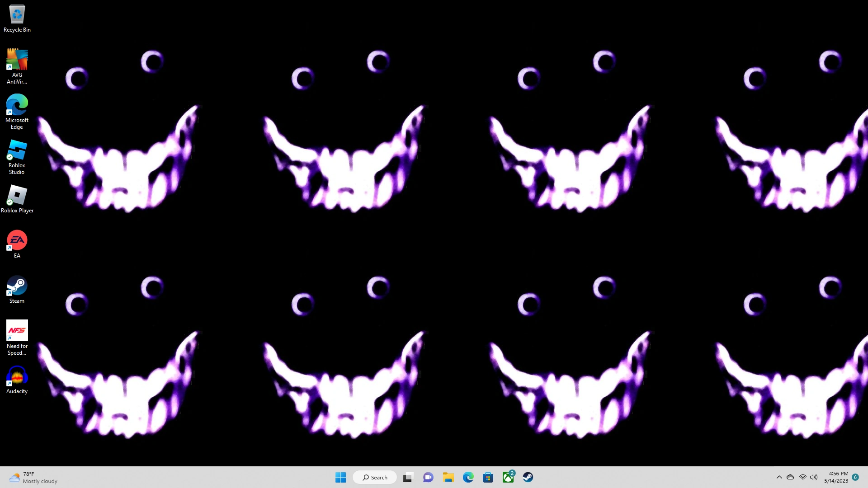The height and width of the screenshot is (488, 868).
Task: Open Steam from the taskbar
Action: tap(528, 477)
